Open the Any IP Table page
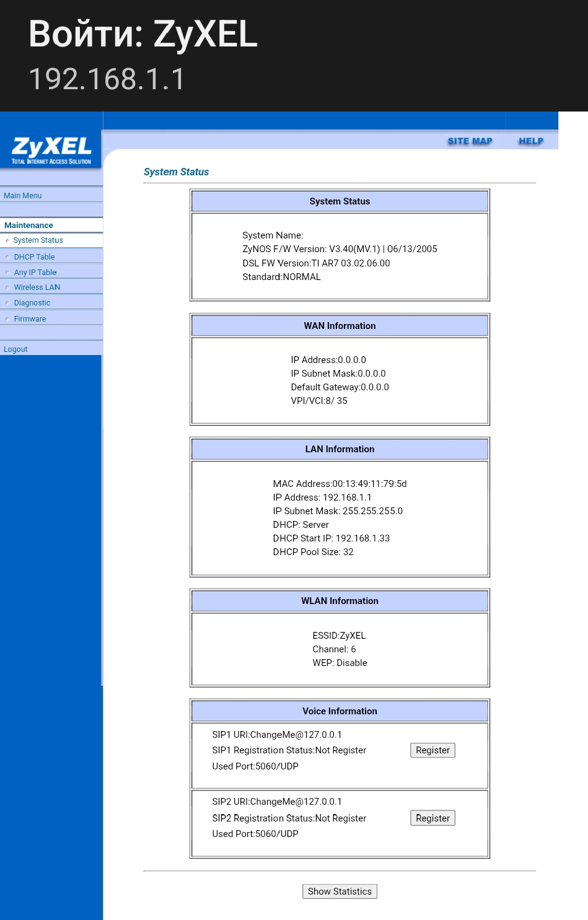The image size is (588, 920). (35, 273)
